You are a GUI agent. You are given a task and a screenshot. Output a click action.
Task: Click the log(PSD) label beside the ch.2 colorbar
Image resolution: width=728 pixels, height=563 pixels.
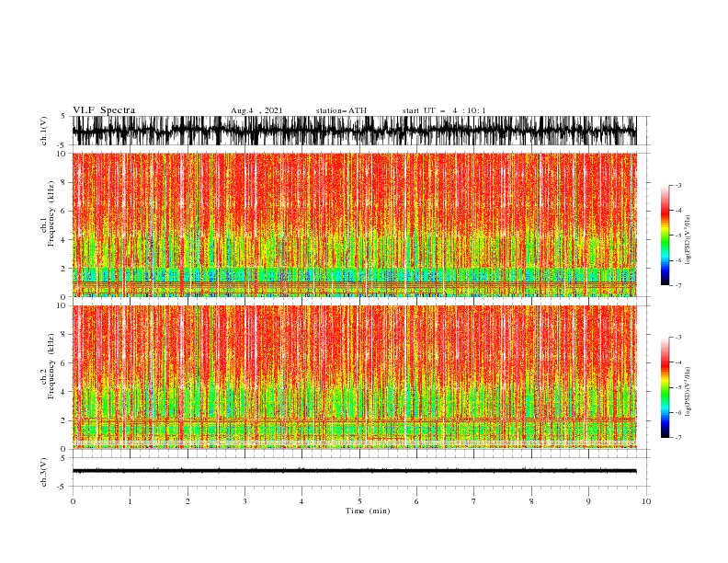[688, 392]
